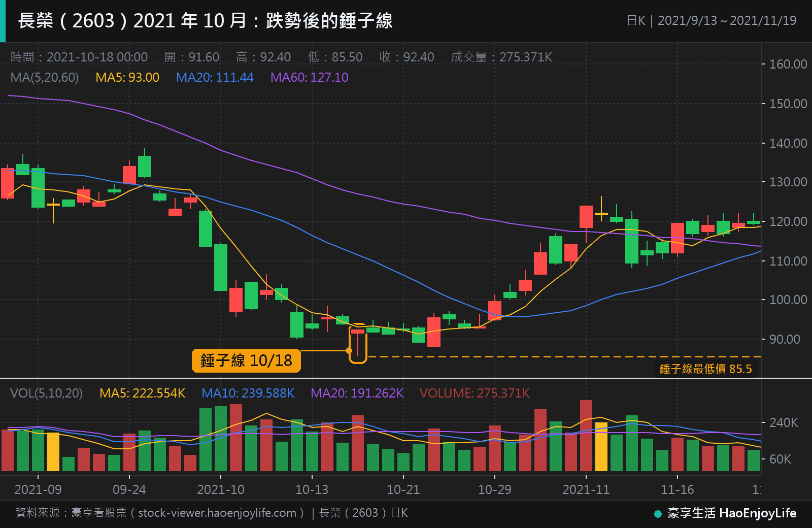Click the date range 2021/9/13～2021/11/19
812x528 pixels.
point(727,21)
